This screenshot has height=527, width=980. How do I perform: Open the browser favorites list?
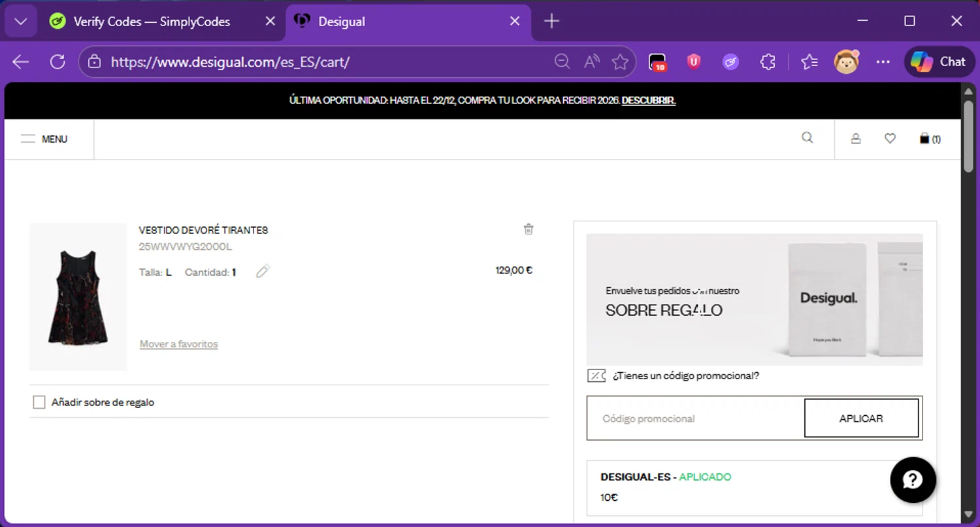(809, 62)
